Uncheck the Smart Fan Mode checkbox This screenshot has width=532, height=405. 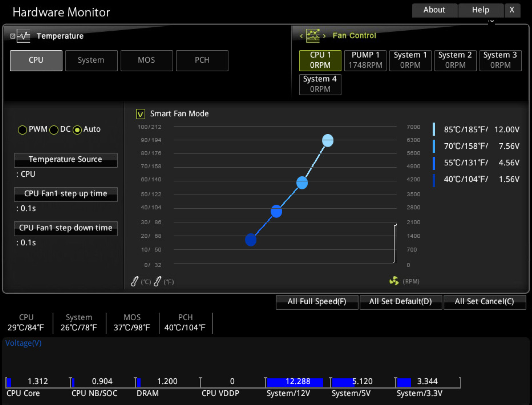pos(140,114)
